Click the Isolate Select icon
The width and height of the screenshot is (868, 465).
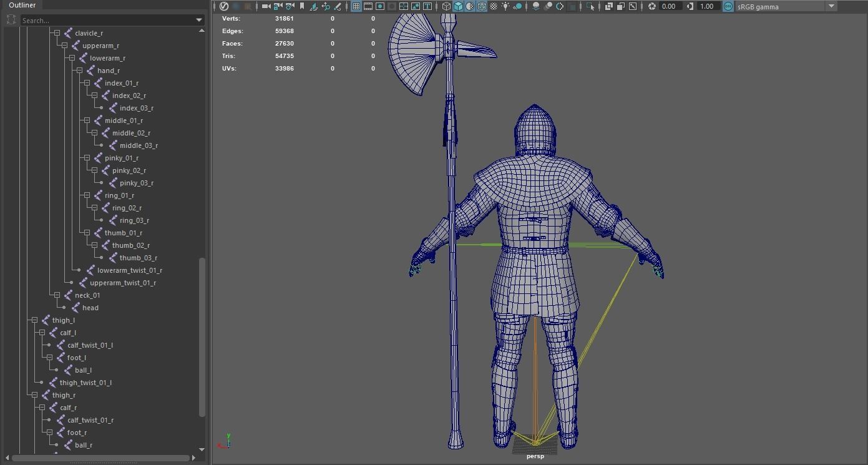pyautogui.click(x=590, y=6)
